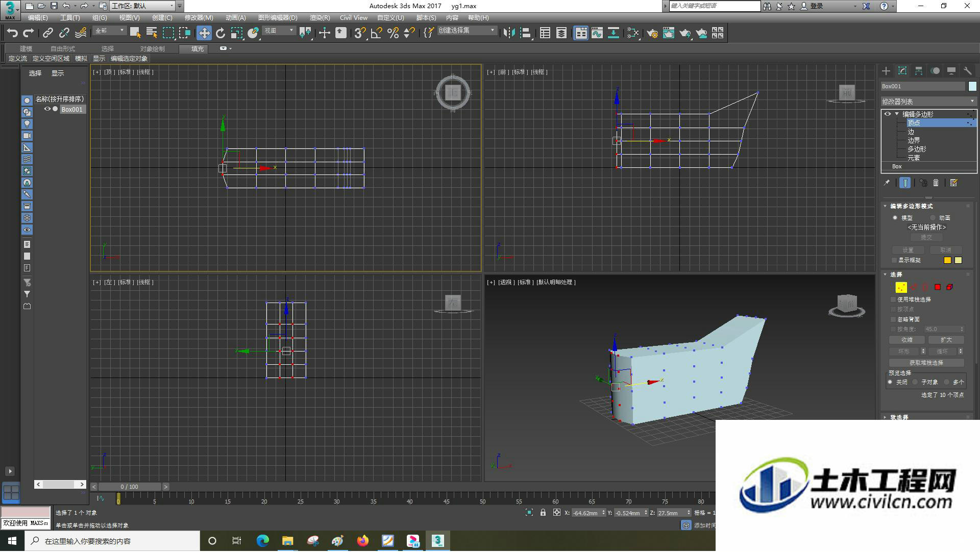The image size is (980, 552).
Task: Click the 获取堆栈选择 button
Action: 926,363
